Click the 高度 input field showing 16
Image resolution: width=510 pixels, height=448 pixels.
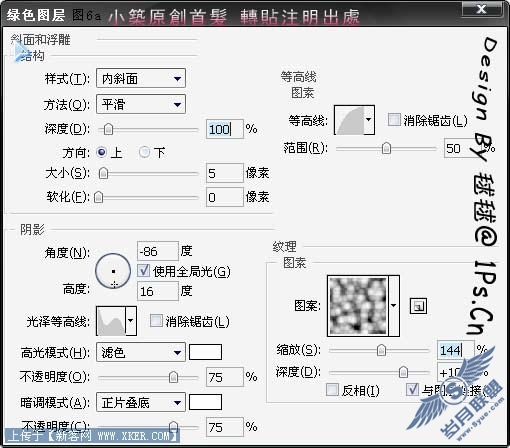[x=158, y=291]
